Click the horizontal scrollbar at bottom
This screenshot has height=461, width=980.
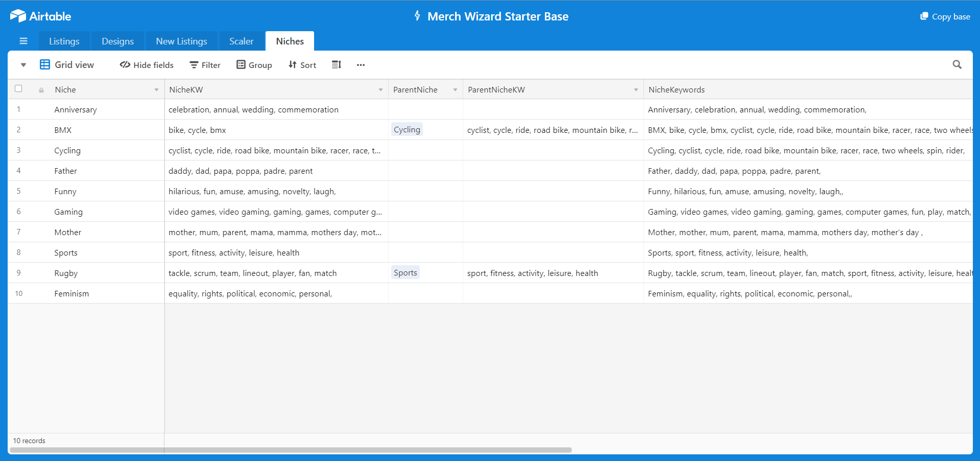pos(291,450)
